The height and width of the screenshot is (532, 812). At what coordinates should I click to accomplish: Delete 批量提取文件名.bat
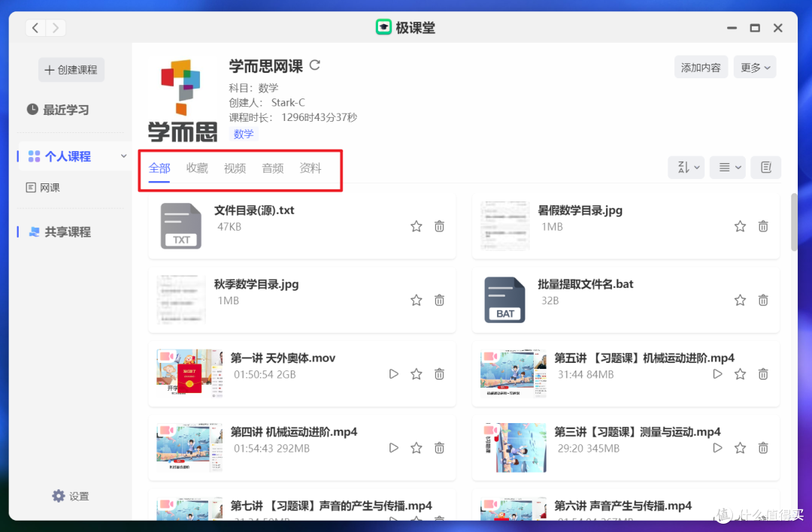pyautogui.click(x=763, y=300)
